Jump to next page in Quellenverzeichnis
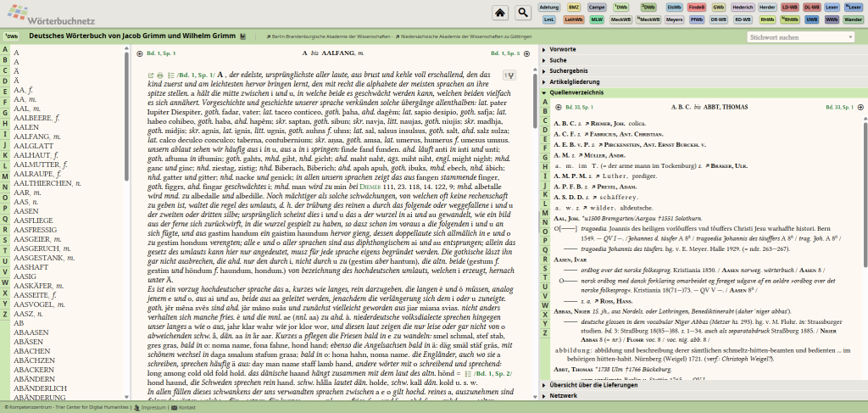868x413 pixels. (859, 108)
